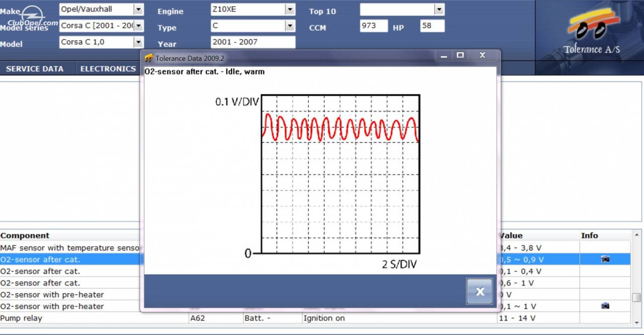Expand the Model series dropdown

[x=138, y=26]
